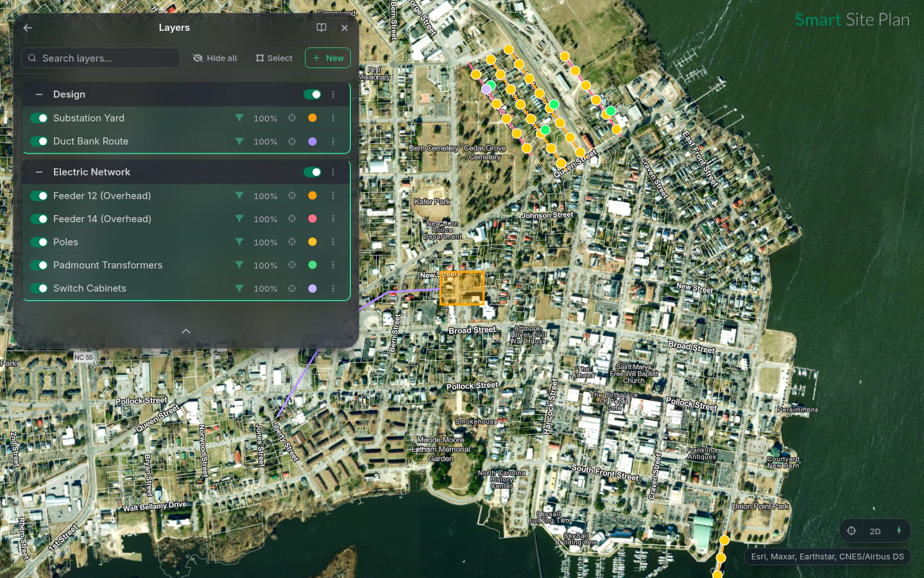Toggle Electric Network group visibility switch
The width and height of the screenshot is (924, 578).
(312, 172)
